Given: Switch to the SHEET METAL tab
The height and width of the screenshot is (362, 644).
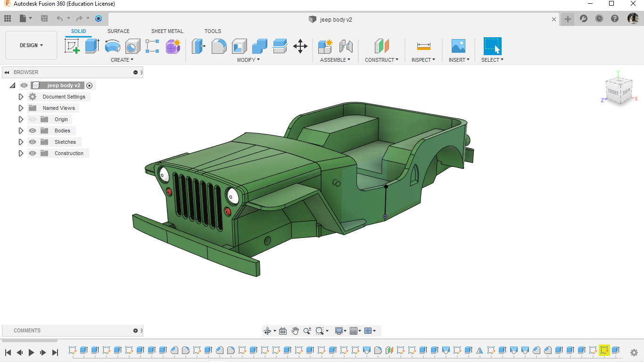Looking at the screenshot, I should coord(167,31).
